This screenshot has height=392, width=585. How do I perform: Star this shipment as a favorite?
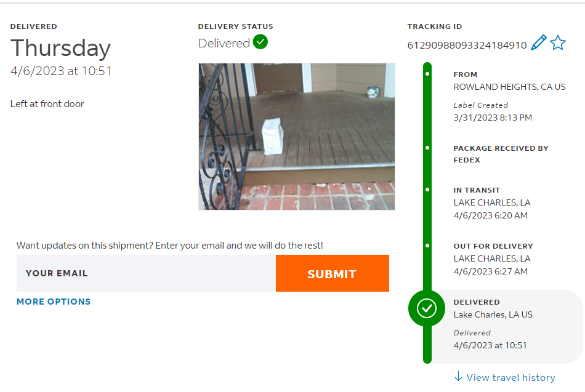coord(558,43)
